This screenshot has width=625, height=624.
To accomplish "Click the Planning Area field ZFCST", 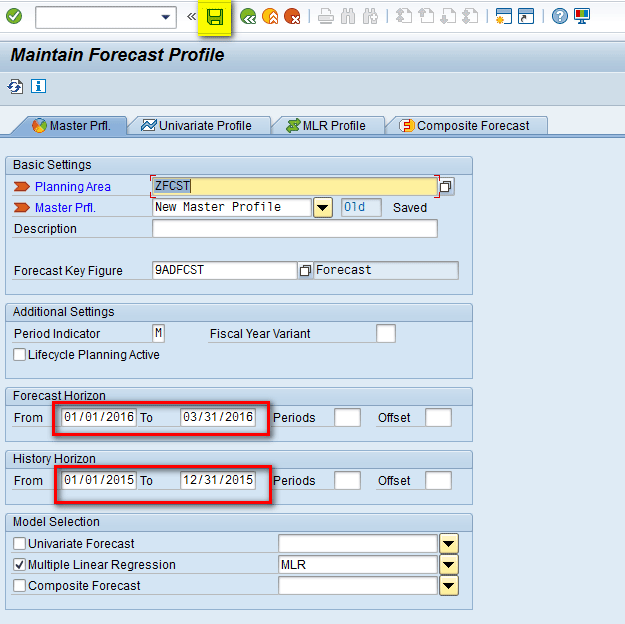I will coord(295,186).
